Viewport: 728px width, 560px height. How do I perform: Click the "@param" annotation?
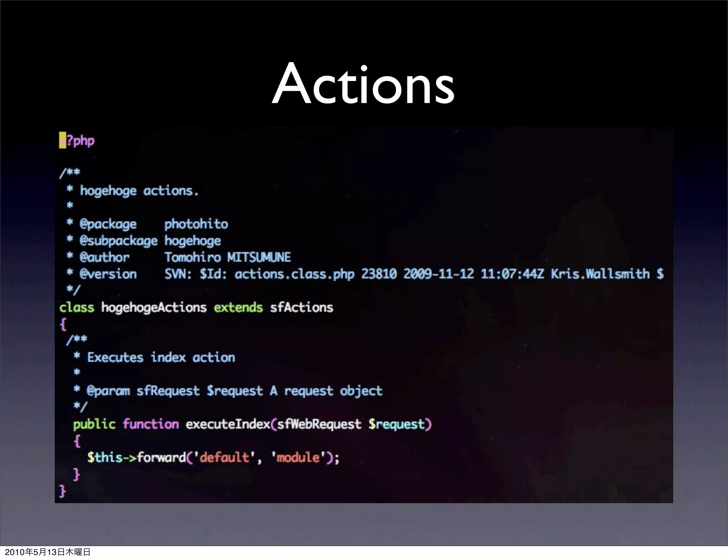108,391
